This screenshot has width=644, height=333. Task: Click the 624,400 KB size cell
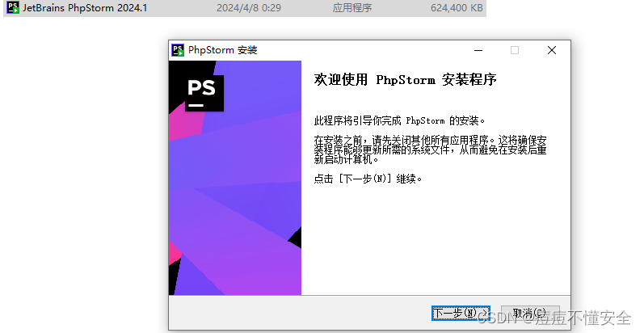click(457, 8)
